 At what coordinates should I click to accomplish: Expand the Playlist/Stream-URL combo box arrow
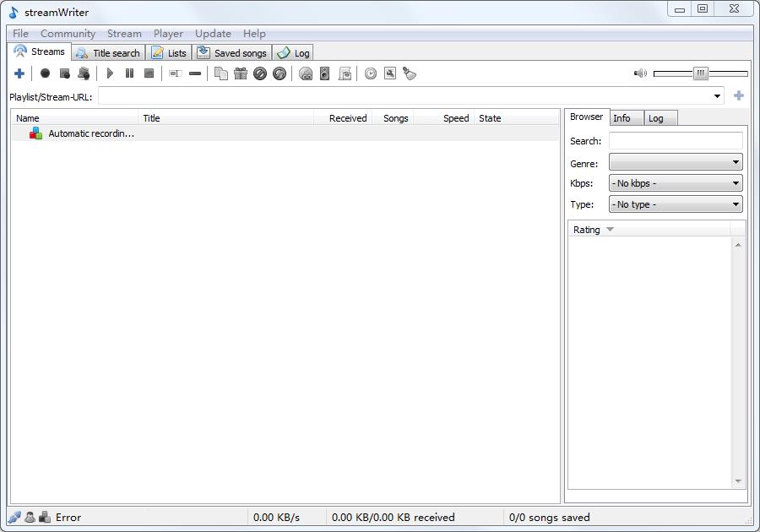tap(718, 96)
